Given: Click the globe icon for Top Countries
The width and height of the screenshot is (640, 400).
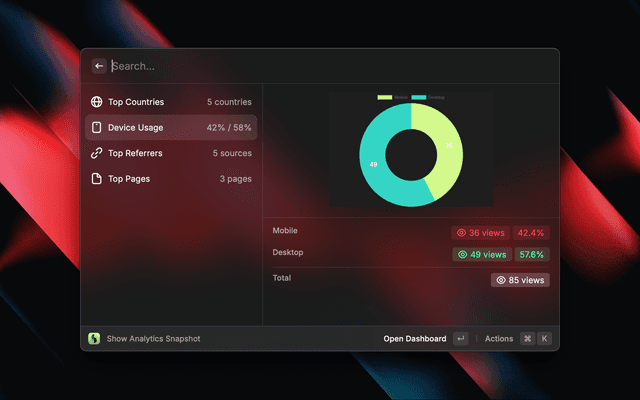Looking at the screenshot, I should click(x=97, y=102).
